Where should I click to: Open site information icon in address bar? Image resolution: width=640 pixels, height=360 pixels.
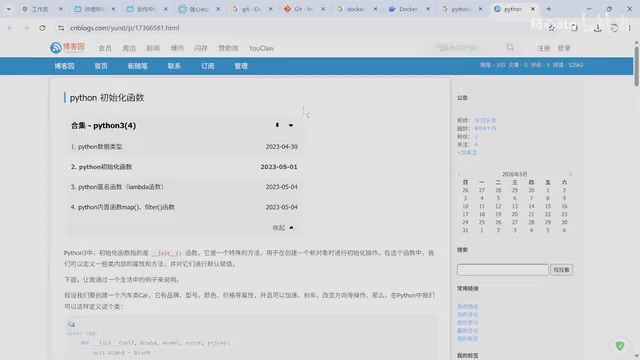coord(61,28)
